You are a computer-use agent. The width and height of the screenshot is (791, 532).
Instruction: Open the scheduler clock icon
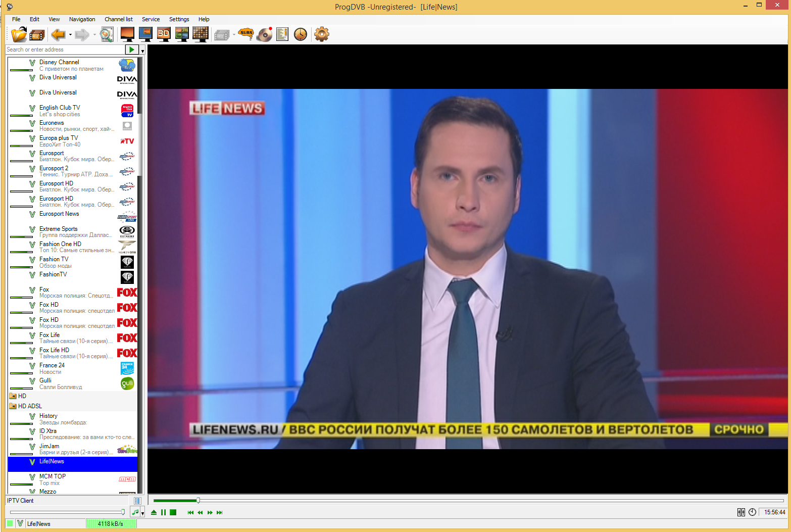tap(301, 34)
